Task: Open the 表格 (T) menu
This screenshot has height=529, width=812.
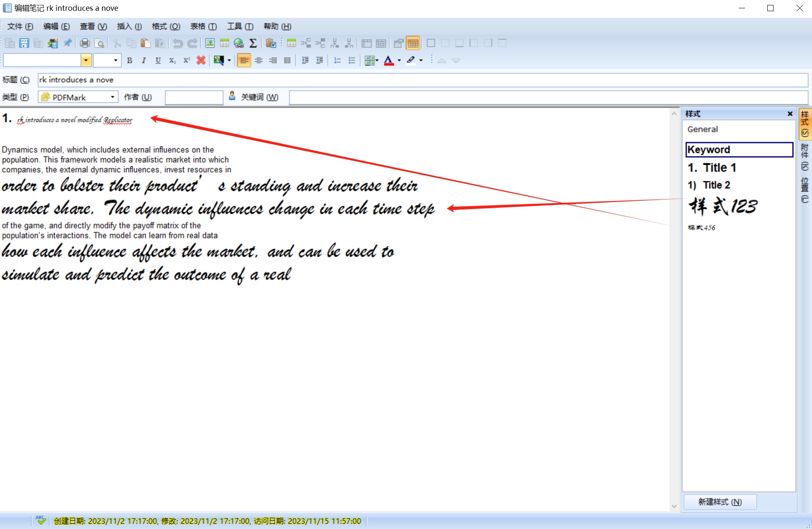Action: pyautogui.click(x=203, y=26)
